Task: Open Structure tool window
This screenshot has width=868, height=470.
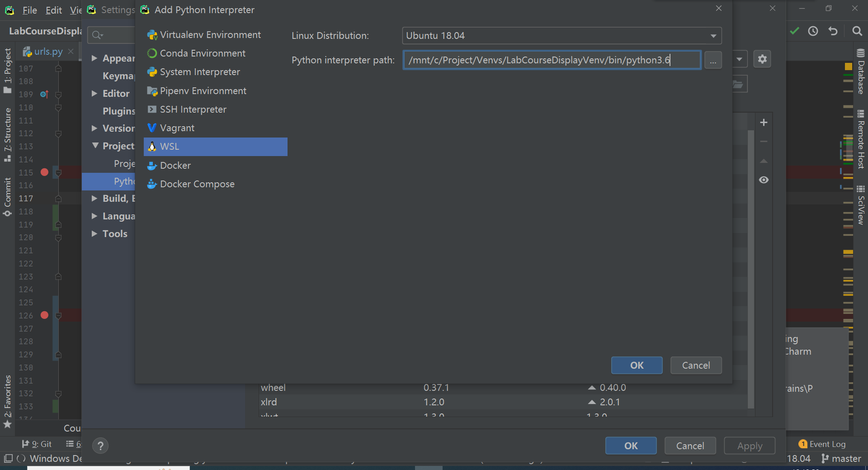Action: (x=7, y=134)
